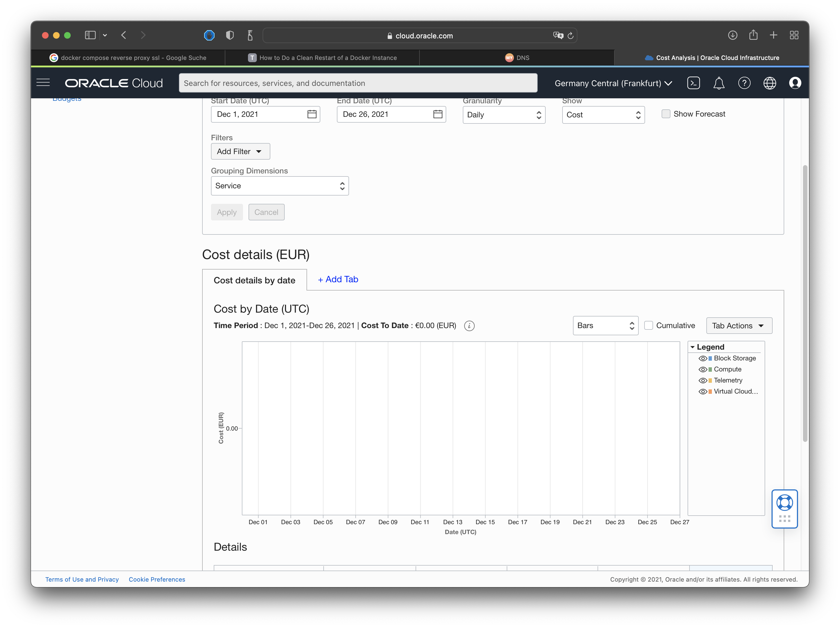
Task: Select the Cost details by date tab
Action: tap(254, 280)
